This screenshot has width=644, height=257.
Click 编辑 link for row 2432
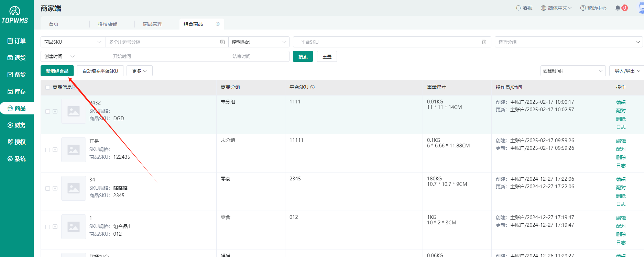621,102
